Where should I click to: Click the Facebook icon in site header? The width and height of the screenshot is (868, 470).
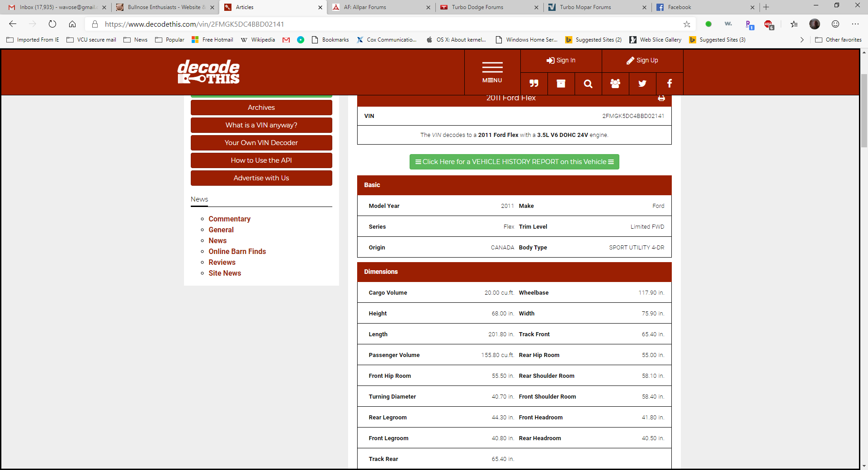[670, 84]
